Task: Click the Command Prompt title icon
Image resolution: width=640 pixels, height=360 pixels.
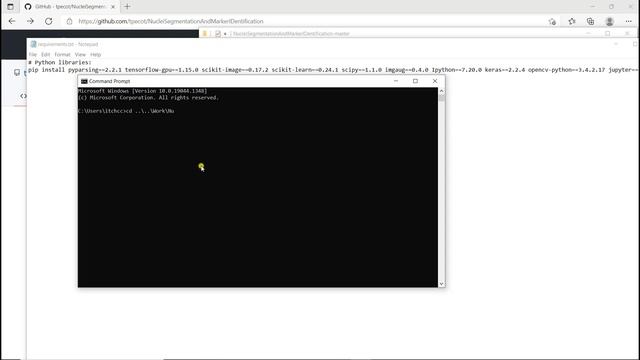Action: click(x=84, y=81)
